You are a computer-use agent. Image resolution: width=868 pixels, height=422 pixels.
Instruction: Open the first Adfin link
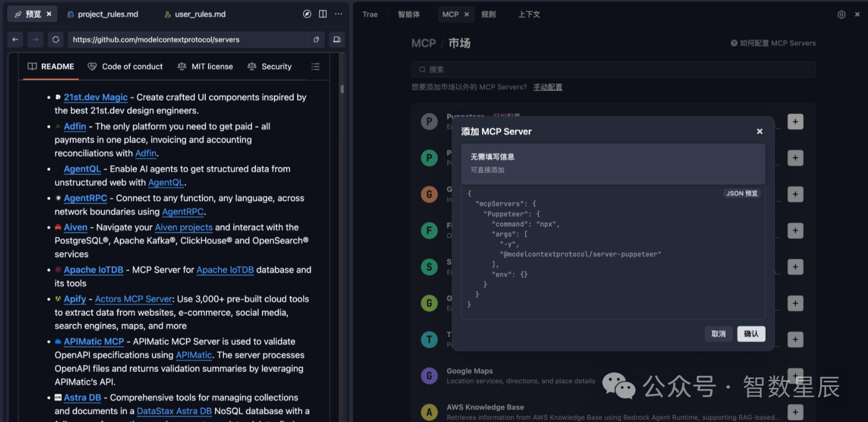point(75,127)
